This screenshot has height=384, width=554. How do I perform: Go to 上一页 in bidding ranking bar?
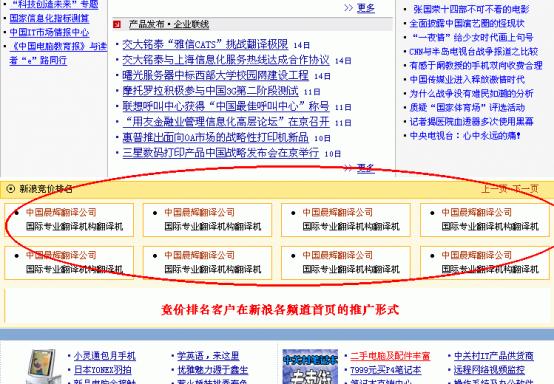pyautogui.click(x=494, y=189)
